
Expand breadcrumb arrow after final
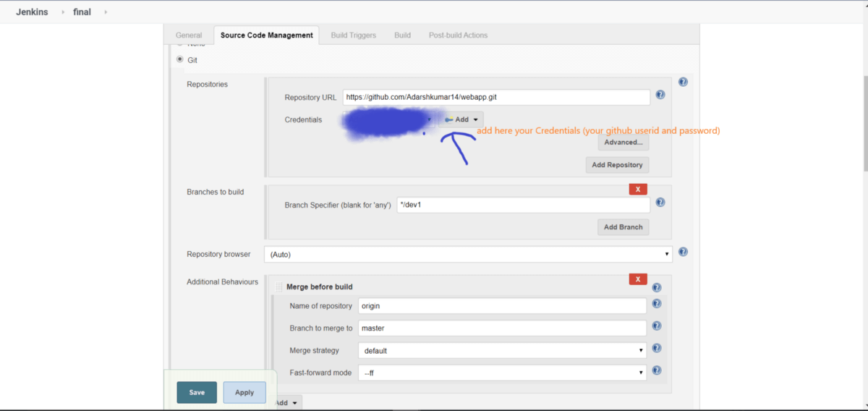[x=106, y=12]
